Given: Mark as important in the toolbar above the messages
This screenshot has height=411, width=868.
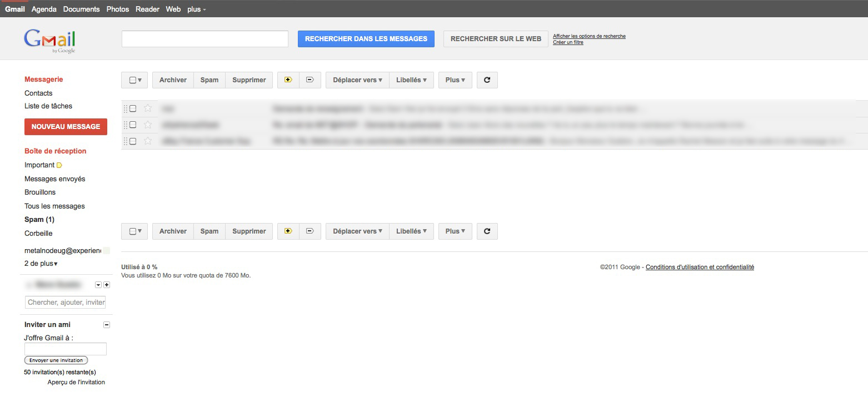Looking at the screenshot, I should [288, 80].
